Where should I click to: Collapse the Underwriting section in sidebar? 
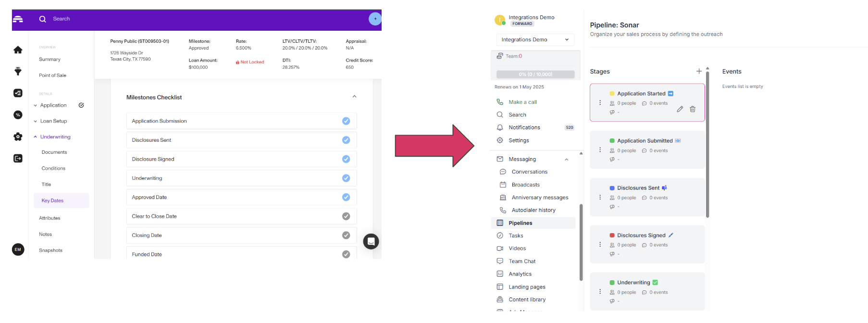(35, 137)
